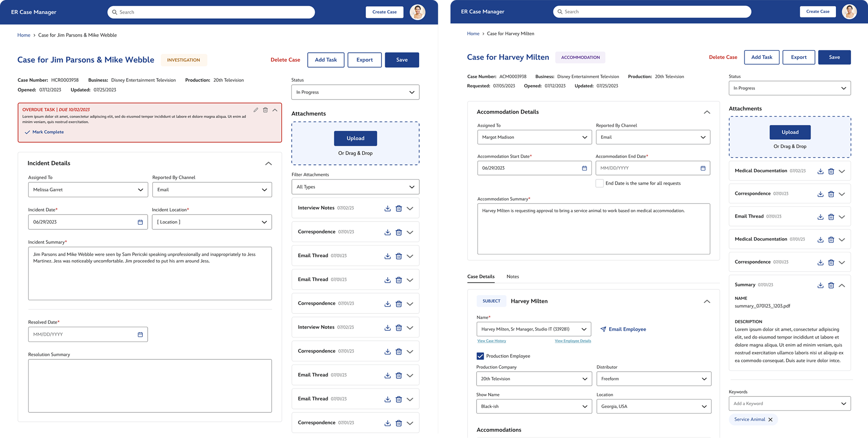Click Email Employee next to Harvey Milten's name

coord(623,329)
